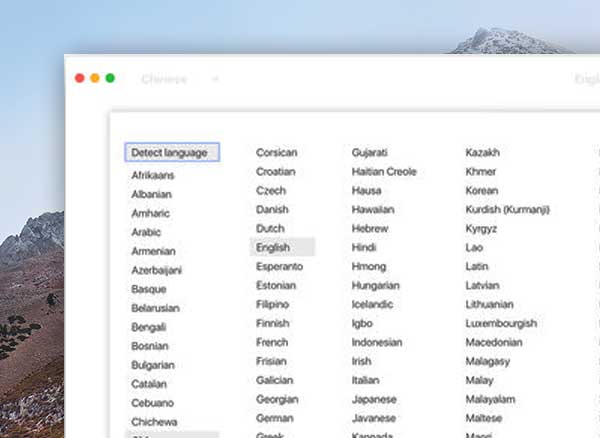Pick Armenian in the list
Viewport: 600px width, 438px height.
coord(153,251)
